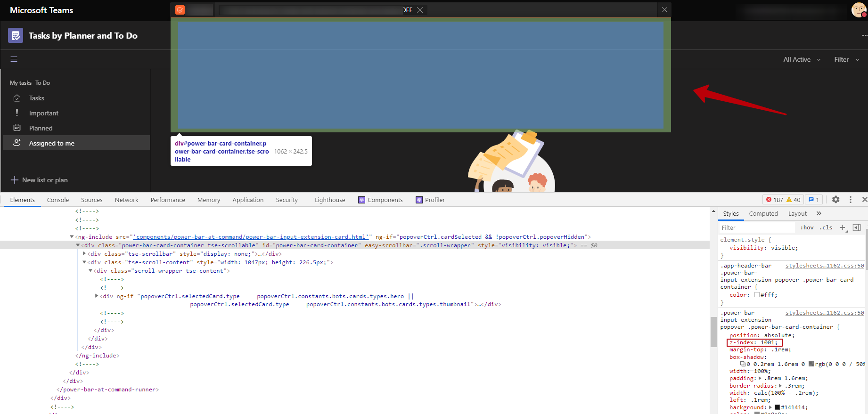Click the box-shadow rgb color swatch
The height and width of the screenshot is (414, 868).
811,364
